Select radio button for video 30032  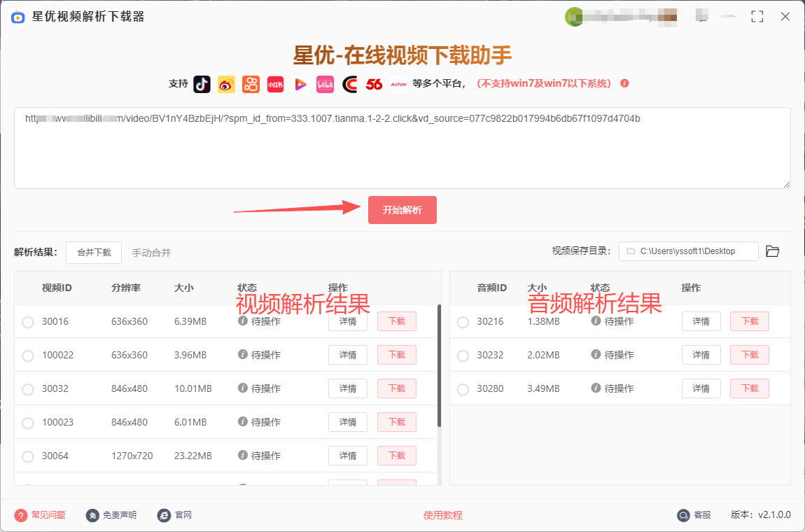[x=28, y=389]
